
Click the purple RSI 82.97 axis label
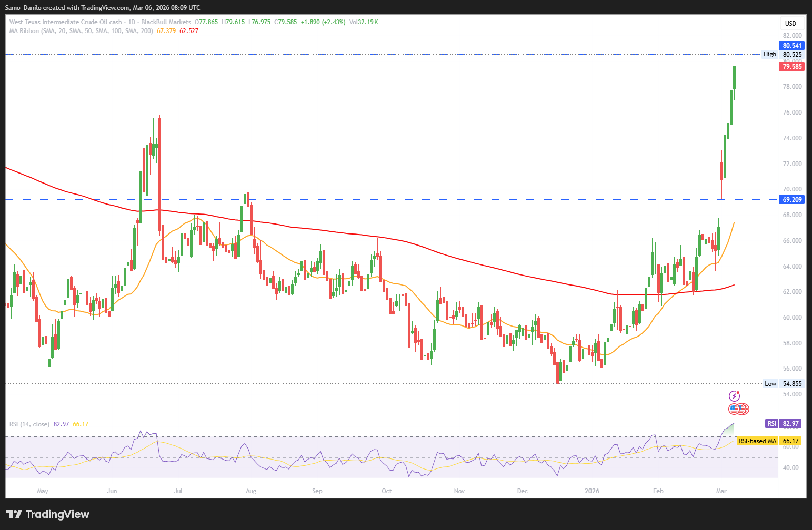783,424
